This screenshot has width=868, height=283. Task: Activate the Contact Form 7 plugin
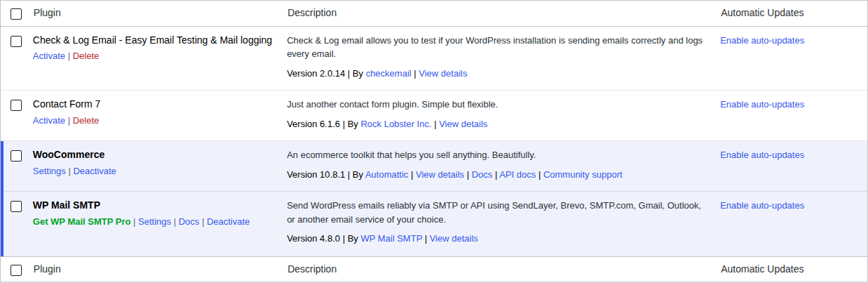click(x=49, y=121)
